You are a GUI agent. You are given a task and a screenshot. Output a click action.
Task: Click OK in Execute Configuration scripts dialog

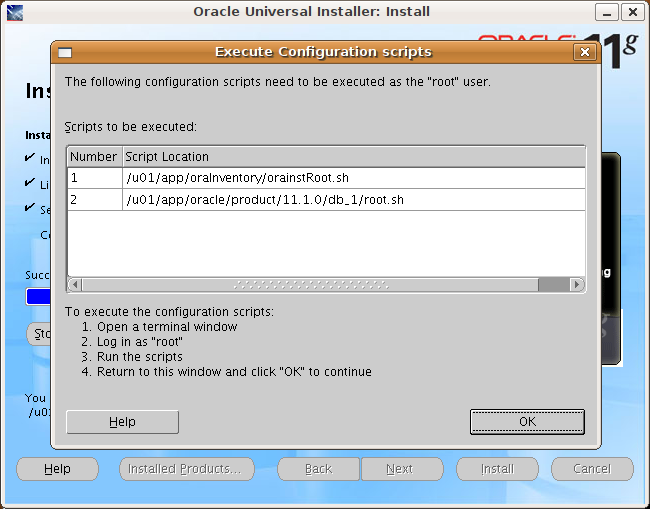[527, 422]
